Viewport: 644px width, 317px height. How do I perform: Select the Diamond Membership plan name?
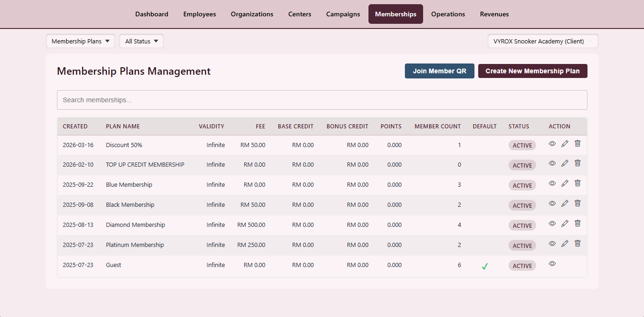click(135, 225)
